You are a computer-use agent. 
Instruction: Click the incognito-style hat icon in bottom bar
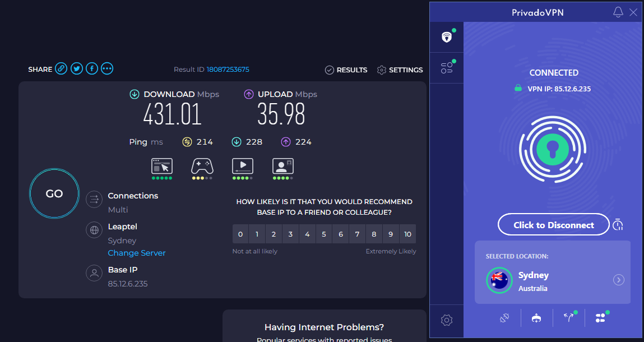click(x=536, y=318)
